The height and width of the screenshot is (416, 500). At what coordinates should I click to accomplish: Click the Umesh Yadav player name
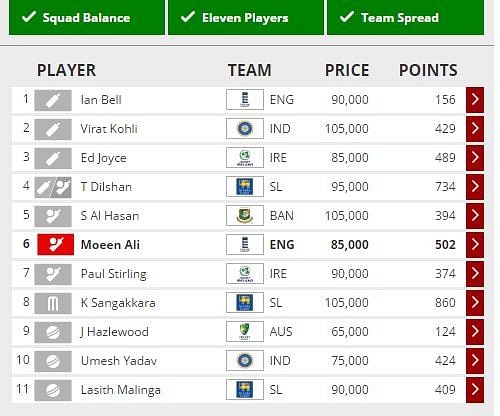pyautogui.click(x=119, y=361)
